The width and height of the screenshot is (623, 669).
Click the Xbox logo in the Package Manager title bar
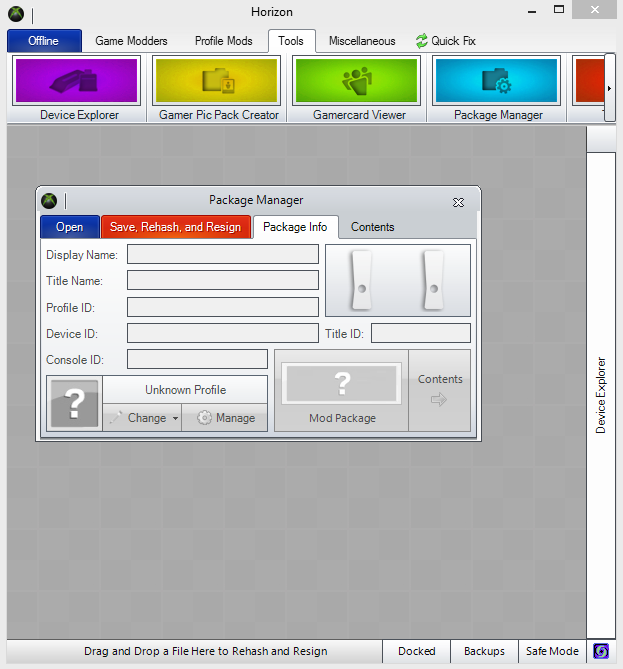[49, 201]
